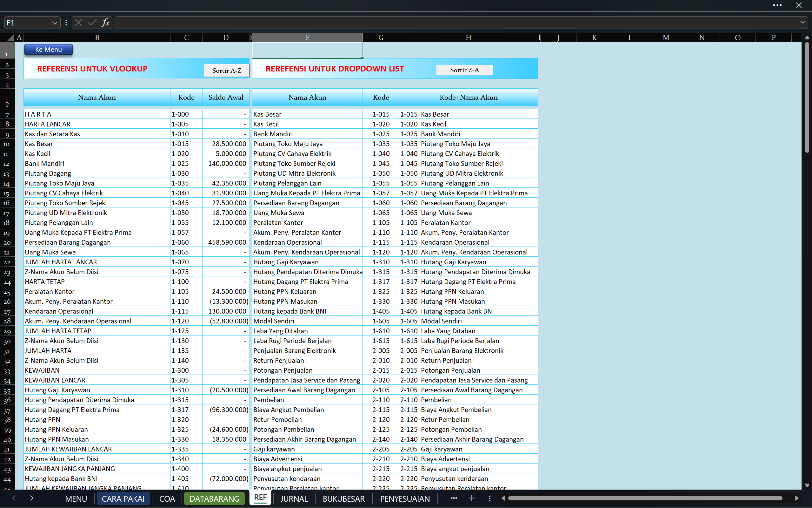
Task: Click horizontal scrollbar right arrow
Action: (796, 498)
